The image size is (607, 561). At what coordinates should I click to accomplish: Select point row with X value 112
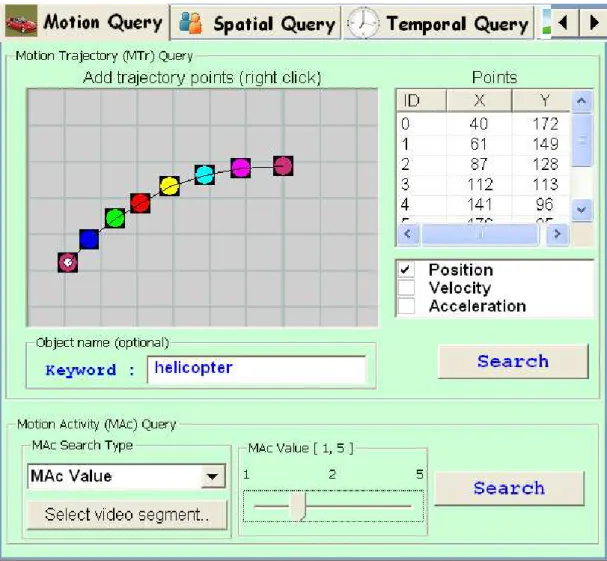483,184
